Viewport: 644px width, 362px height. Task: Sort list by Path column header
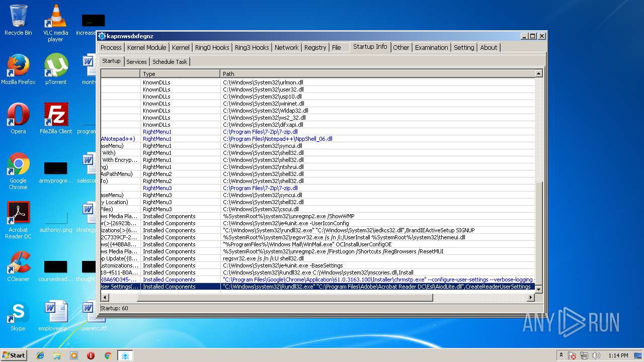tap(377, 73)
